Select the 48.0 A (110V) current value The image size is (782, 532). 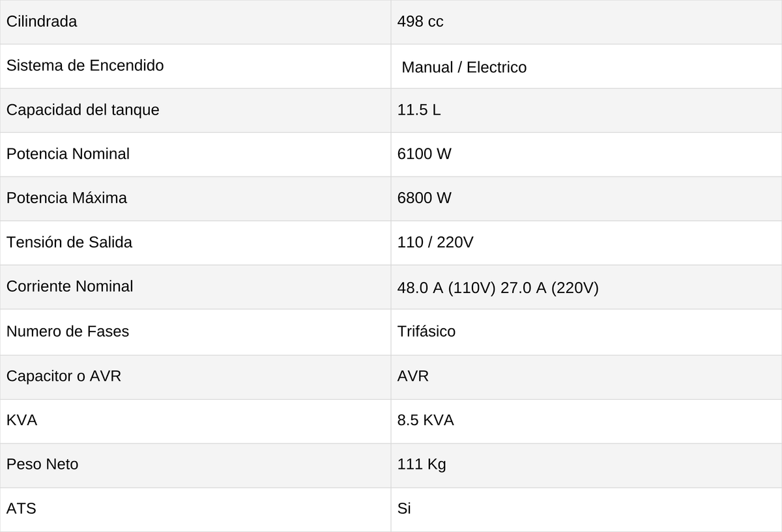coord(447,288)
